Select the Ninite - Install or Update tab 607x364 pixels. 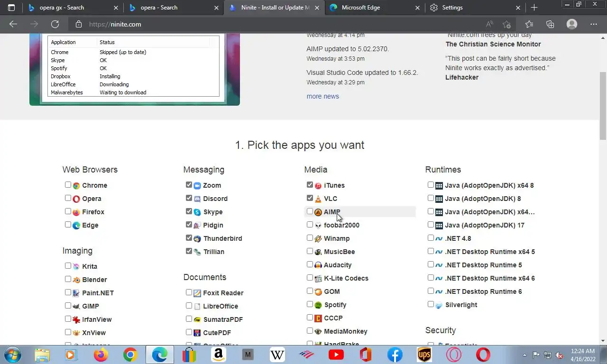275,8
